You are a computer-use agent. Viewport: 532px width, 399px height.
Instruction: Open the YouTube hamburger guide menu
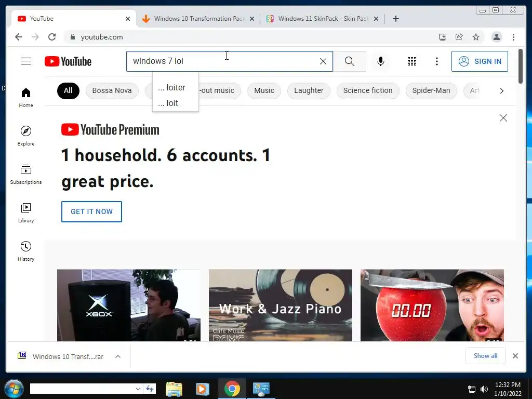pyautogui.click(x=26, y=61)
